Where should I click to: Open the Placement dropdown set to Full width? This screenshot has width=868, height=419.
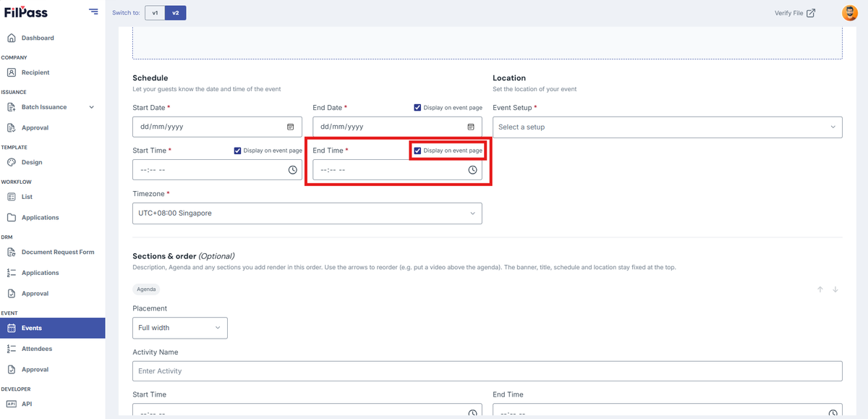click(179, 328)
